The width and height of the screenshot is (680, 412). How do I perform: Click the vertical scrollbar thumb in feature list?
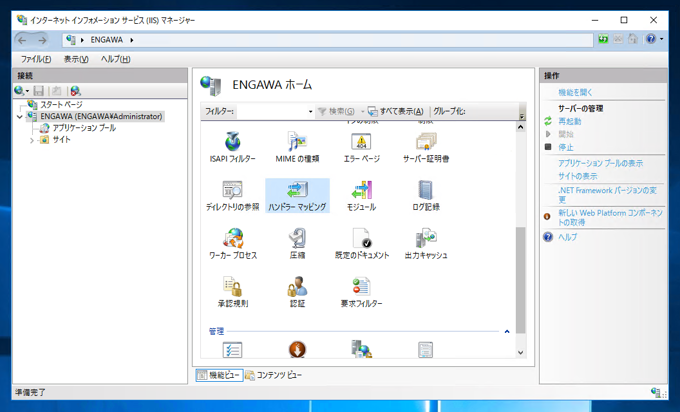(x=520, y=280)
